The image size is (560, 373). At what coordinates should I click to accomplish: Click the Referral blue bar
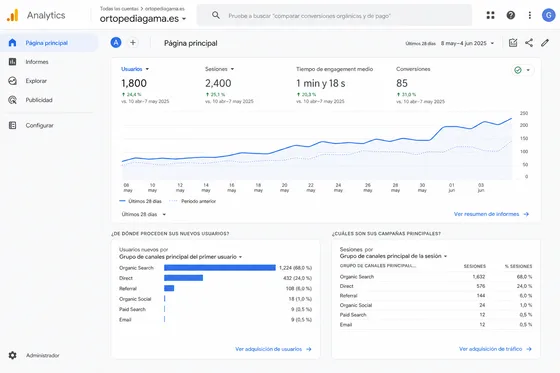click(x=169, y=288)
